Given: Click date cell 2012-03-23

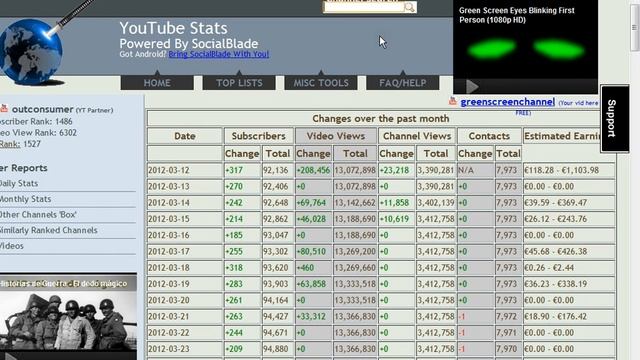Looking at the screenshot, I should click(x=184, y=349).
